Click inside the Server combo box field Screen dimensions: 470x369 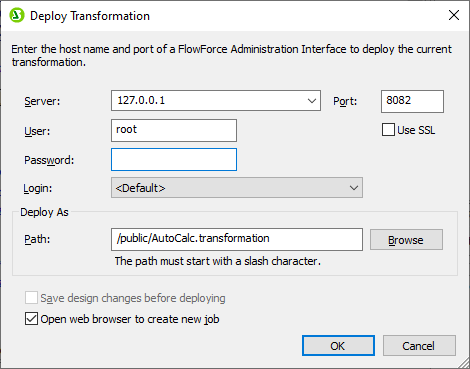pyautogui.click(x=216, y=100)
